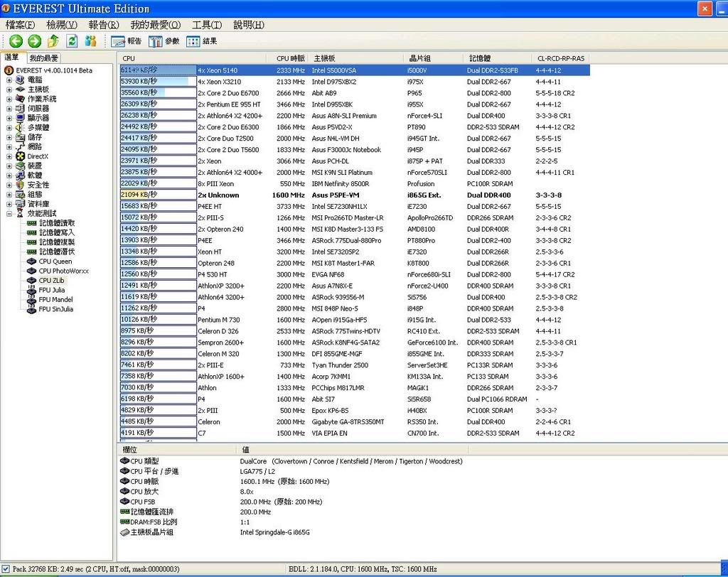The width and height of the screenshot is (728, 577).
Task: Select 安全性 in the left tree
Action: click(x=38, y=185)
